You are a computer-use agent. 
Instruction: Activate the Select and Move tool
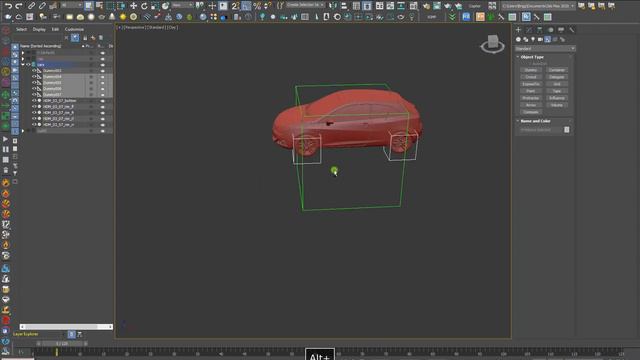tap(133, 6)
